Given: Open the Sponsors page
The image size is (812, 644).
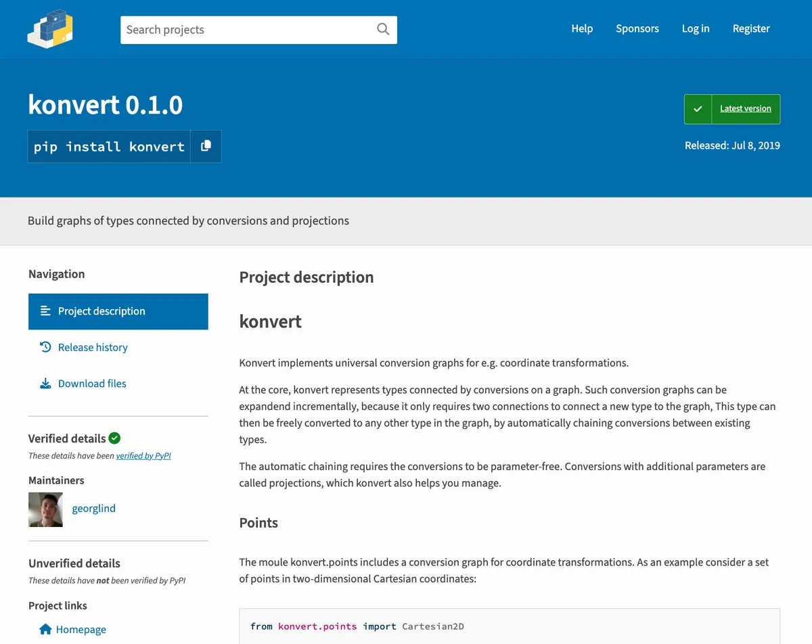Looking at the screenshot, I should [x=637, y=28].
